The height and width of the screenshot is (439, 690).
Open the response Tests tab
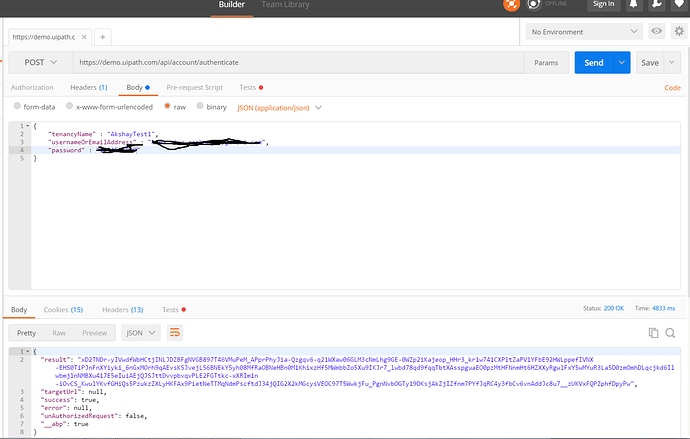coord(174,310)
